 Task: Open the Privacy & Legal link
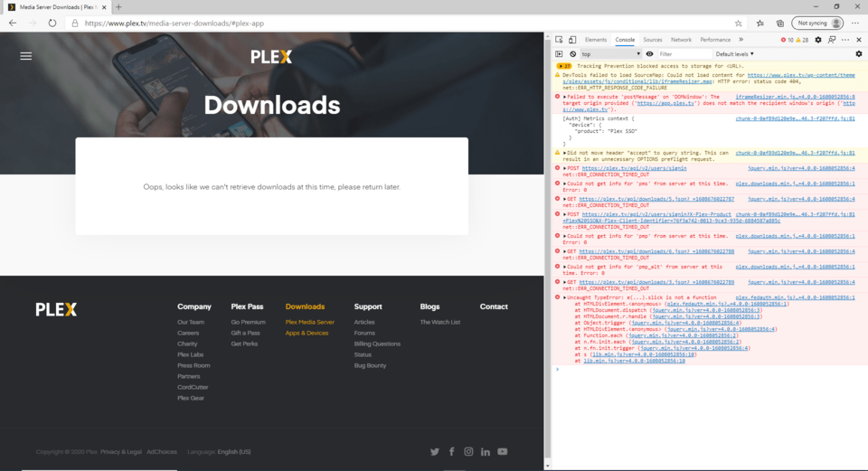coord(120,452)
